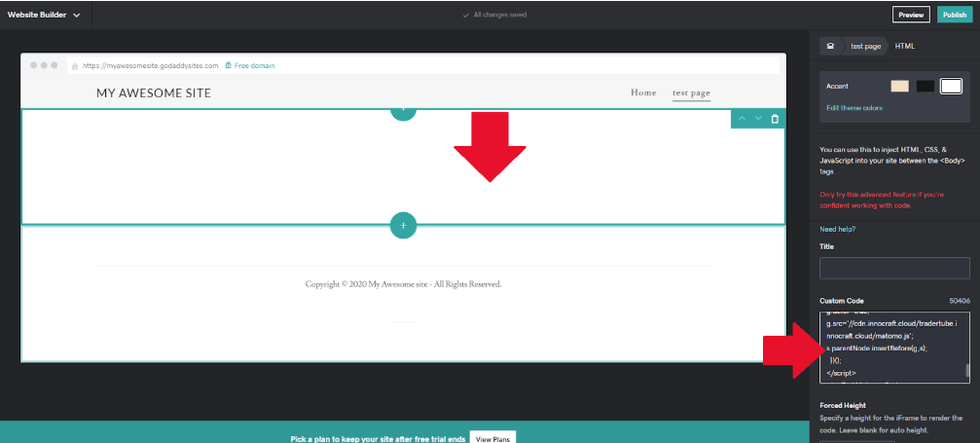Focus the Title input field

point(894,269)
